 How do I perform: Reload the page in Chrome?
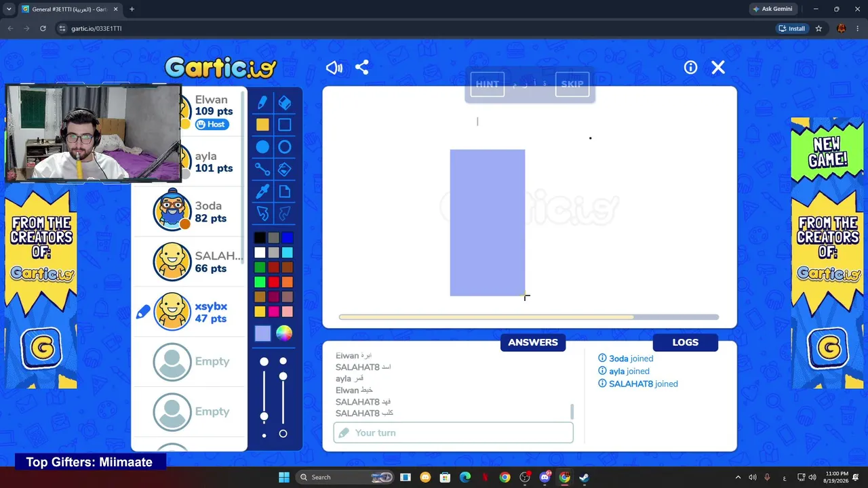[x=43, y=28]
